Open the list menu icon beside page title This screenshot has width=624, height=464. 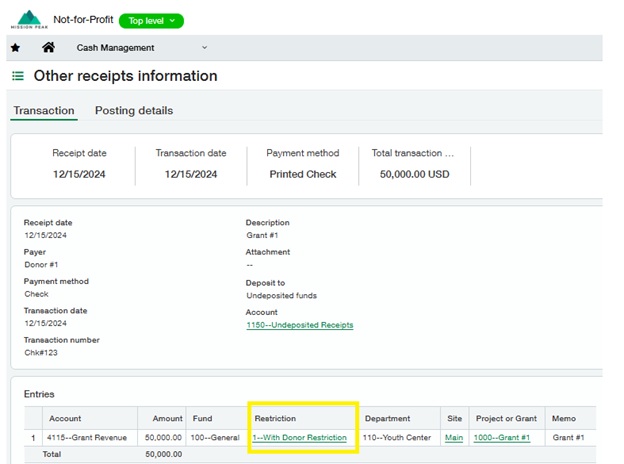click(18, 76)
